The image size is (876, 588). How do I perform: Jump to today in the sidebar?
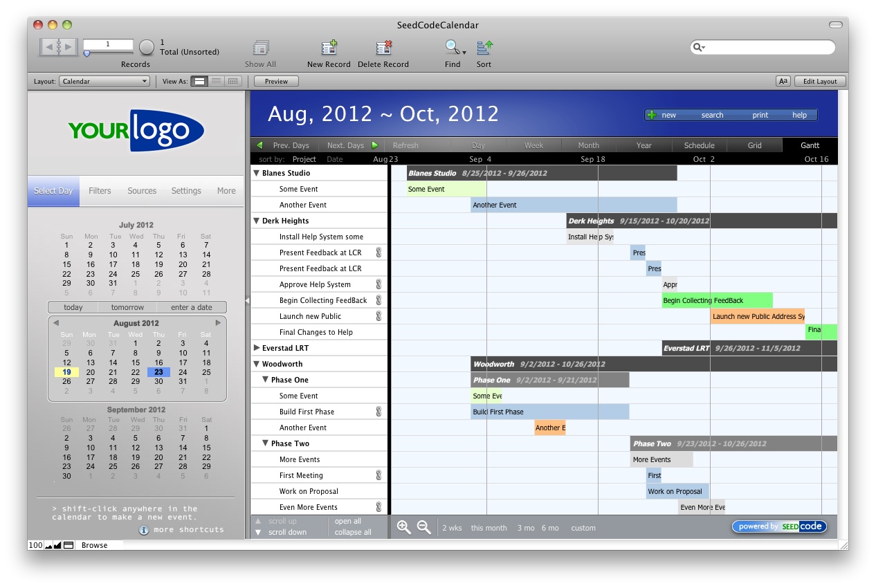click(73, 307)
